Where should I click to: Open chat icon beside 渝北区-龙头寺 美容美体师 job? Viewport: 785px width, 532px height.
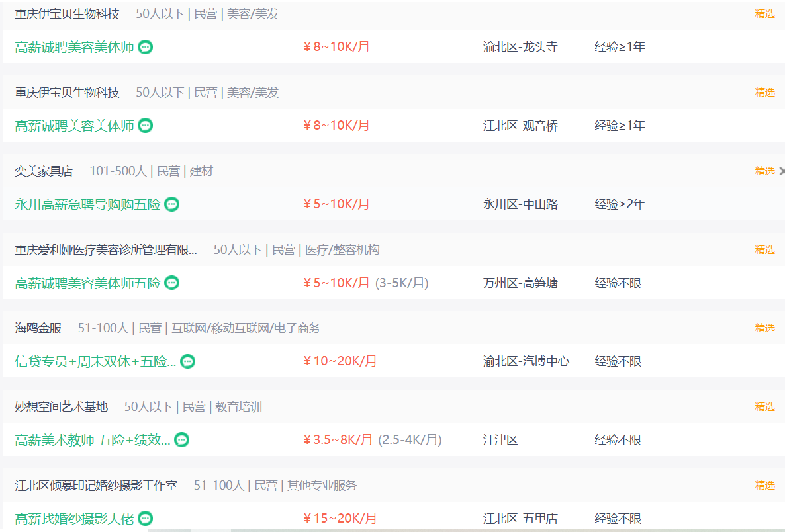click(x=145, y=47)
